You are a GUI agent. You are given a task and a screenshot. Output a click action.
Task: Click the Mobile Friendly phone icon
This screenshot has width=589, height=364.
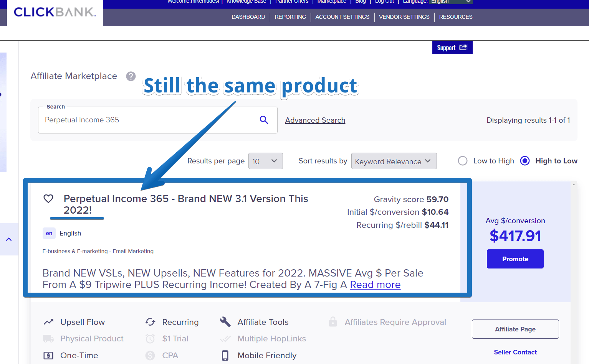click(225, 356)
